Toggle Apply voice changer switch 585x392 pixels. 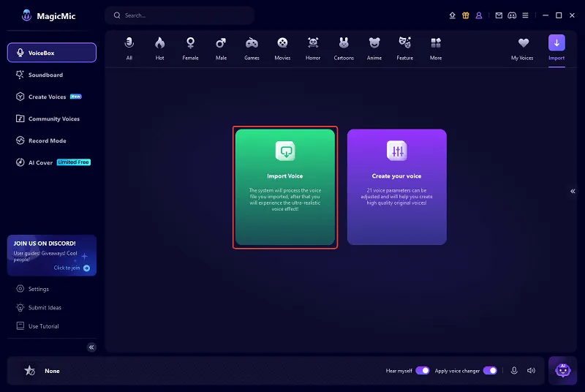pyautogui.click(x=490, y=370)
